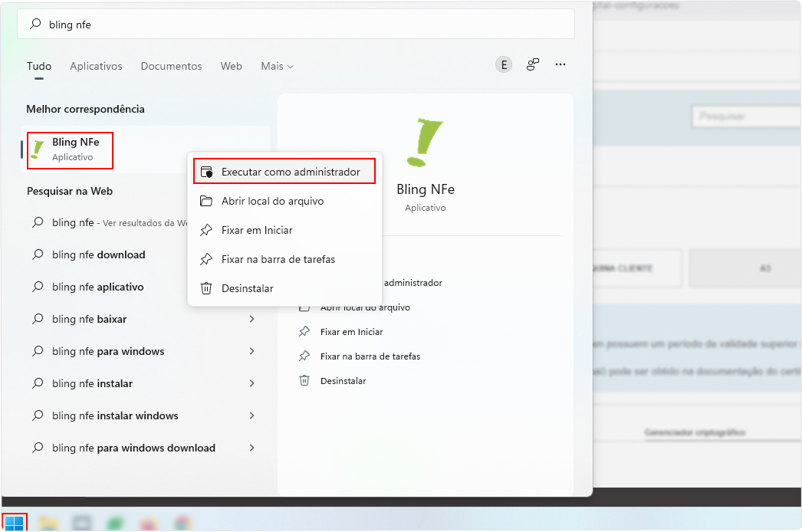
Task: Click search icon beside bling nfe aplicativo
Action: [38, 287]
